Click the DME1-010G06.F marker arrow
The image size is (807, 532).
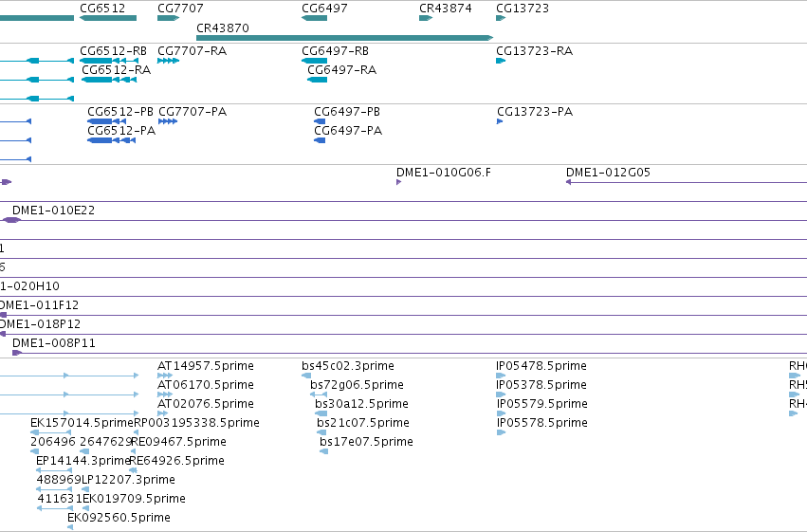click(399, 182)
